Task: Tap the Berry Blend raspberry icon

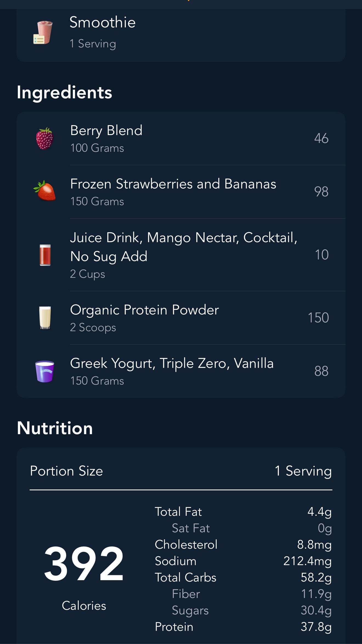Action: tap(45, 138)
